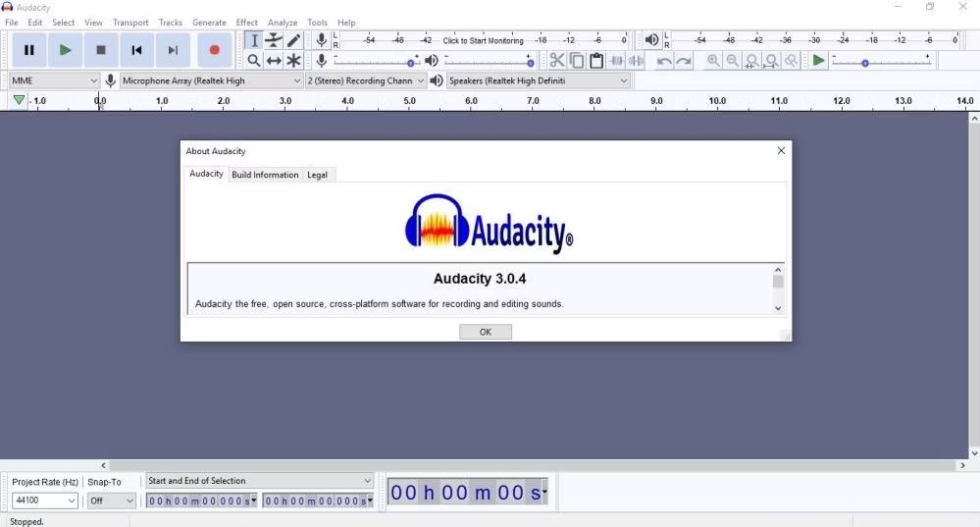The height and width of the screenshot is (527, 980).
Task: Click the horizontal scrollbar right arrow
Action: tap(962, 465)
